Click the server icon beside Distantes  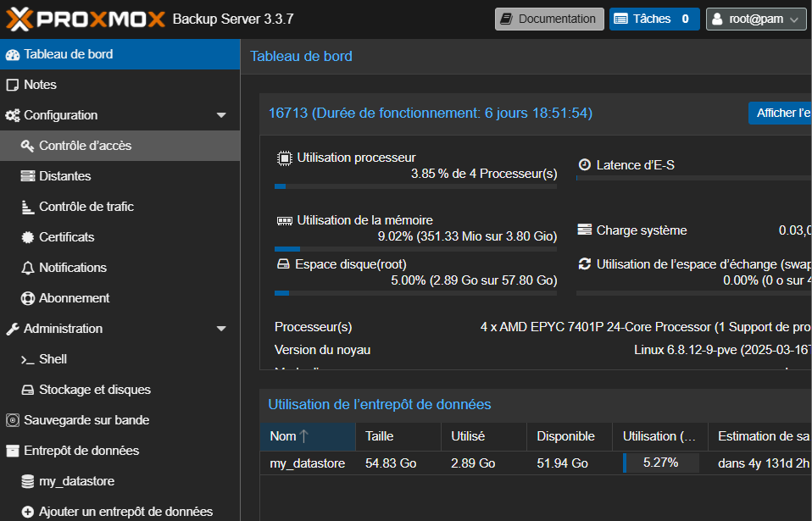point(27,176)
